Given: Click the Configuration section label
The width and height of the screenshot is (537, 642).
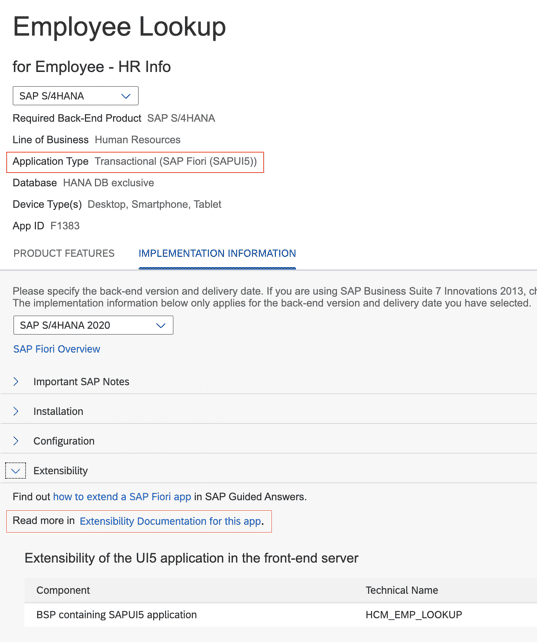Looking at the screenshot, I should (x=64, y=441).
